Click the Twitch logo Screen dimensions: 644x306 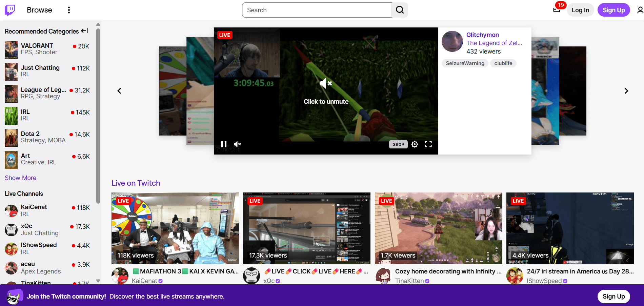pos(10,10)
